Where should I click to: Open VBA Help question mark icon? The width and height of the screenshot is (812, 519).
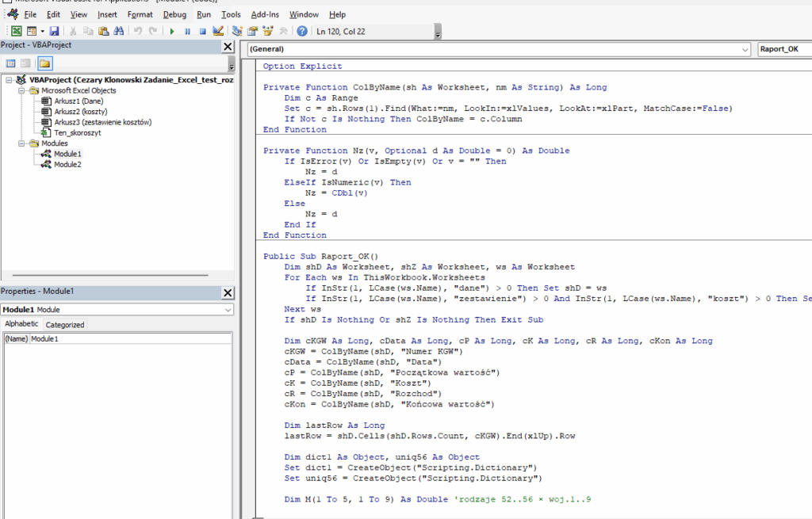(x=302, y=31)
